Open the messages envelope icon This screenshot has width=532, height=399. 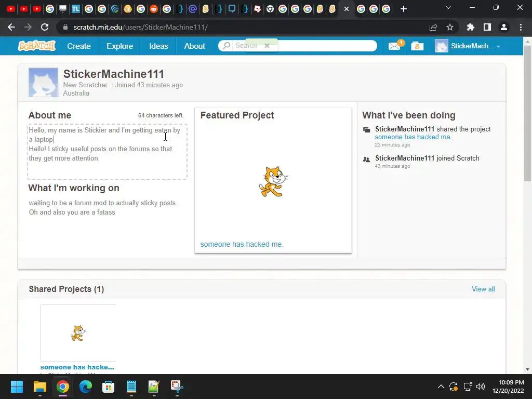tap(395, 46)
